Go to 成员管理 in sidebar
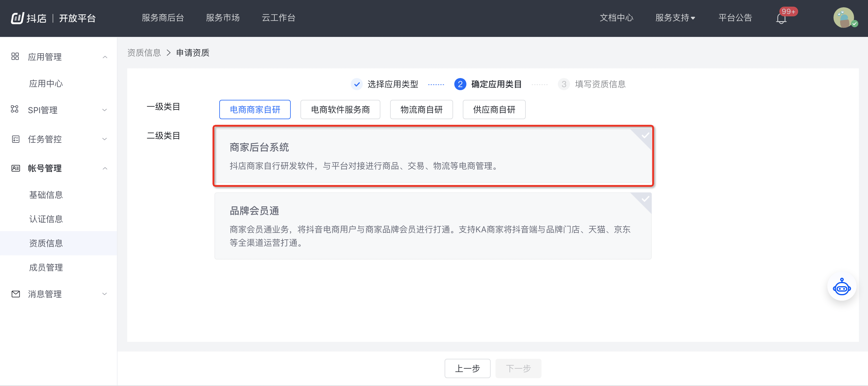The height and width of the screenshot is (386, 868). [x=46, y=267]
